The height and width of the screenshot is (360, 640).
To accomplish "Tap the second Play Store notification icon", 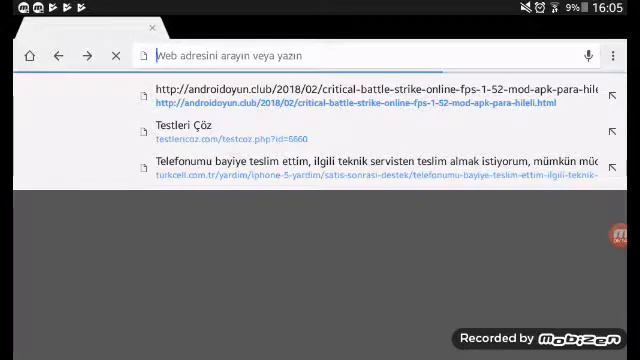I will tap(67, 7).
